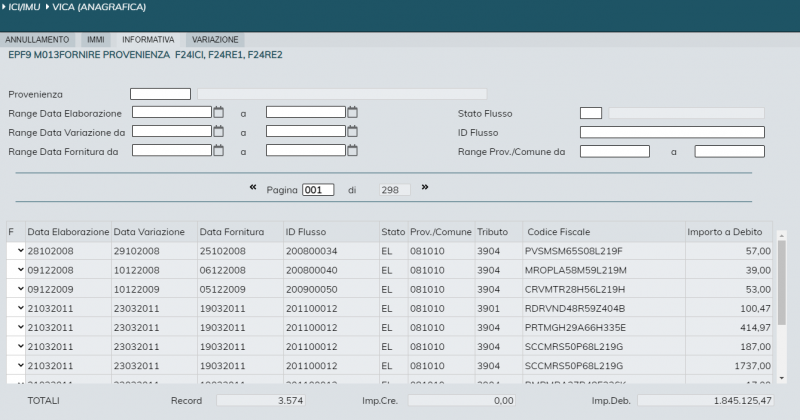Switch to the ANNULLAMENTO tab

(x=38, y=39)
